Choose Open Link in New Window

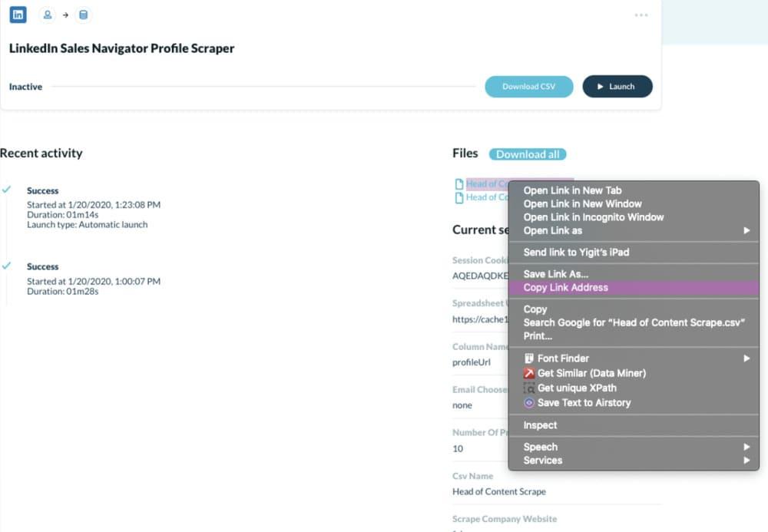coord(634,203)
